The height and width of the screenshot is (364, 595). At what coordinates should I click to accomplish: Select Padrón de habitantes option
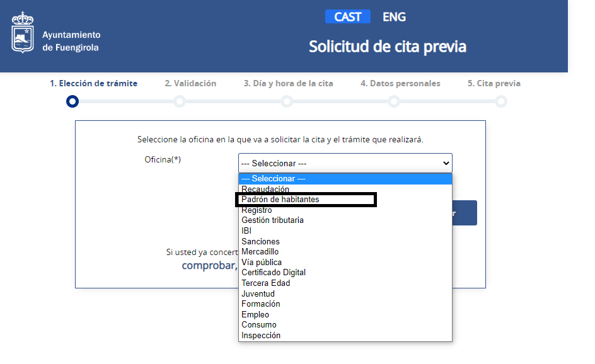(x=280, y=200)
